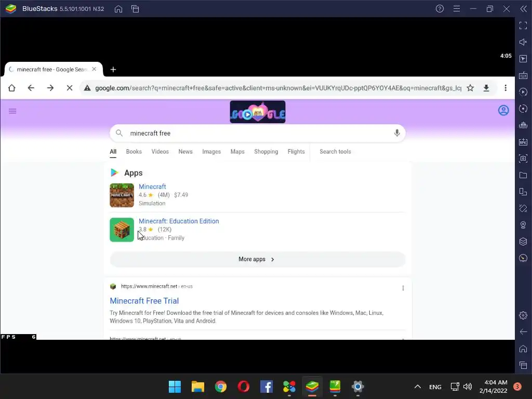
Task: Open the Minecraft app link
Action: pyautogui.click(x=152, y=187)
